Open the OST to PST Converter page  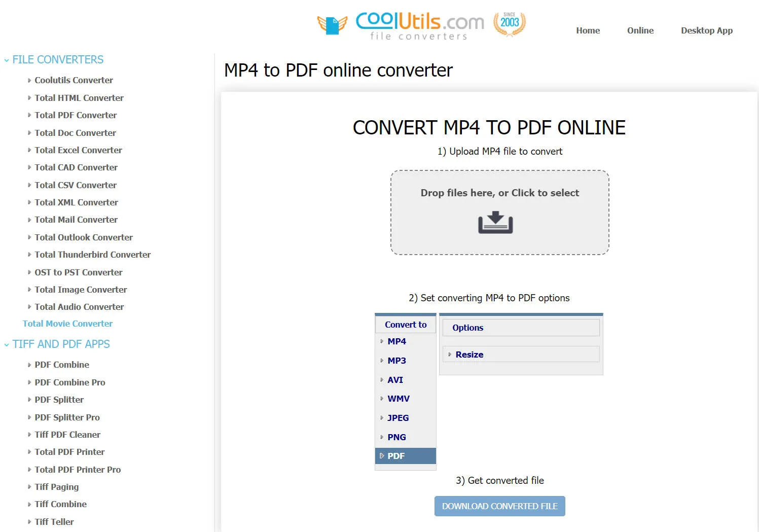click(79, 272)
